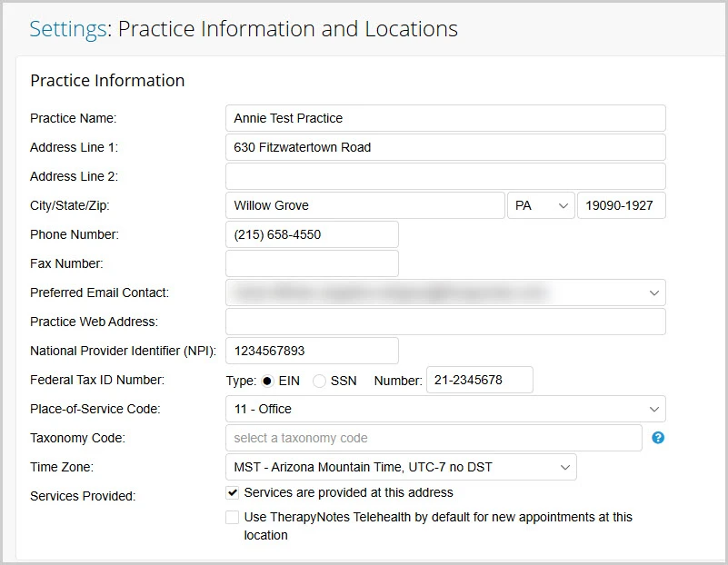This screenshot has width=728, height=565.
Task: Select the SSN radio button
Action: click(x=319, y=381)
